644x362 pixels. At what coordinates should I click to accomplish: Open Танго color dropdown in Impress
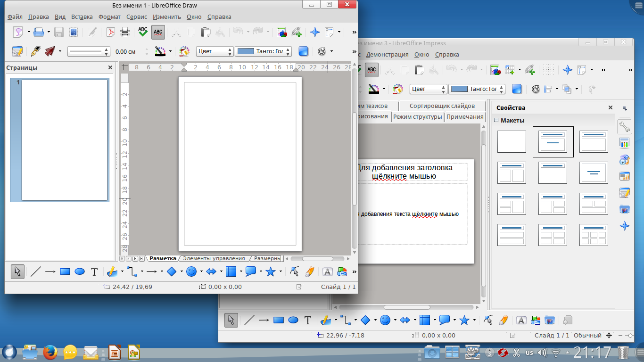[477, 89]
